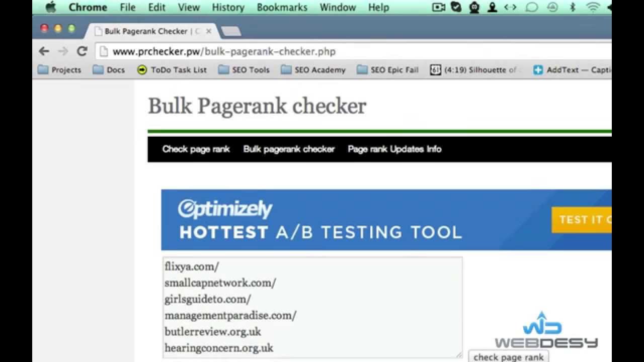Open a new tab with the new-tab button
Screen dimensions: 644x362
[x=231, y=31]
